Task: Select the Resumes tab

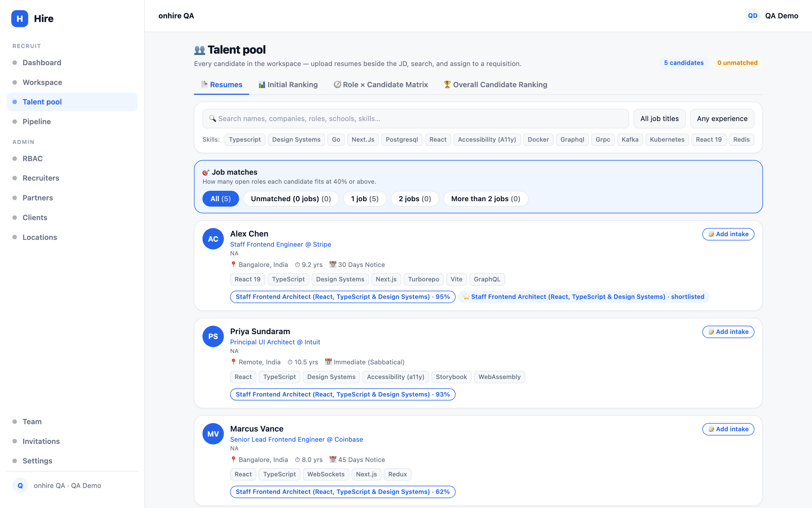Action: coord(221,85)
